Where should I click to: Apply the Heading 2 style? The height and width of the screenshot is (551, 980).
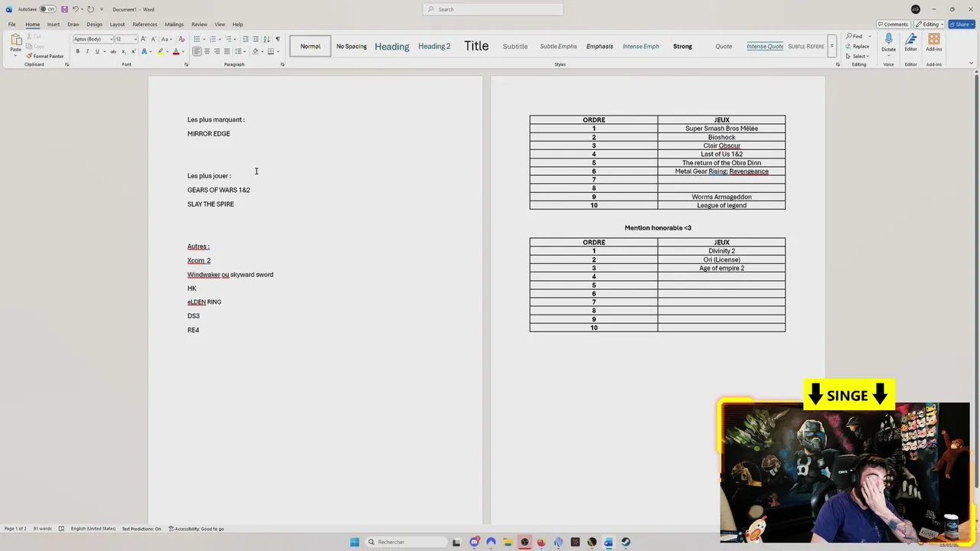coord(434,47)
